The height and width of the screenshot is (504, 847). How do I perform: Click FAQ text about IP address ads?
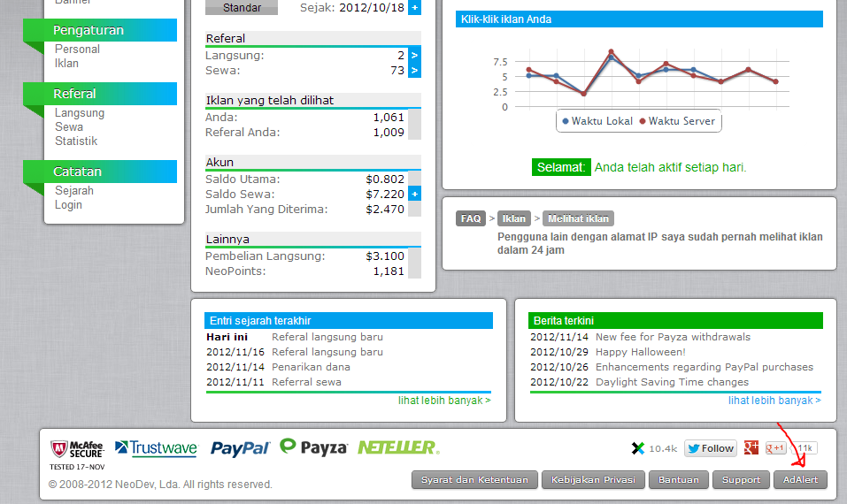tap(659, 243)
